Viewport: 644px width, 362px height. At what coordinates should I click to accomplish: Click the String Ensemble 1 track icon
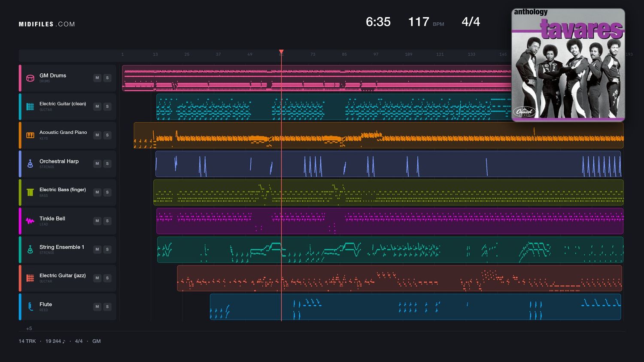point(30,250)
